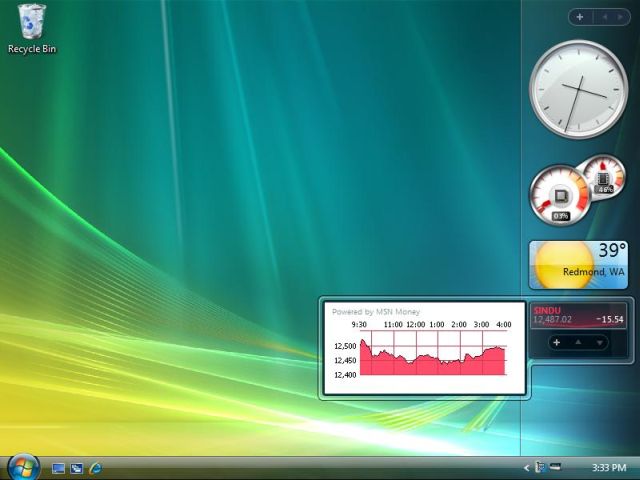Viewport: 640px width, 480px height.
Task: Click the flat drive-like icon in the tray
Action: [x=556, y=466]
